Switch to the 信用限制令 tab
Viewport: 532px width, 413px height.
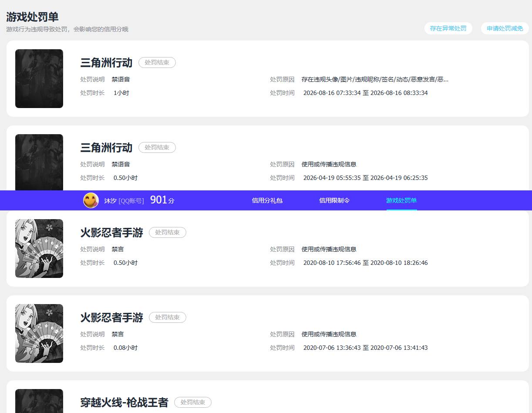point(334,200)
